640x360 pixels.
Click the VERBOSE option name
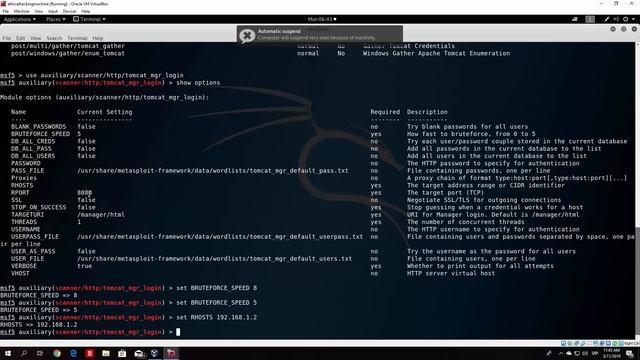click(24, 266)
